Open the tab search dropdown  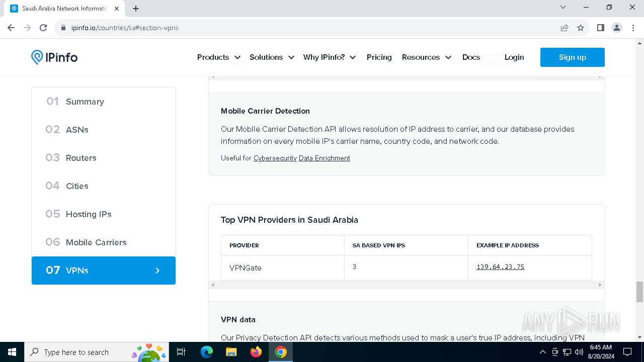click(x=563, y=8)
